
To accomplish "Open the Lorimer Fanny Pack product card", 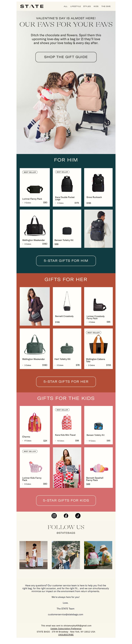I will tap(35, 187).
